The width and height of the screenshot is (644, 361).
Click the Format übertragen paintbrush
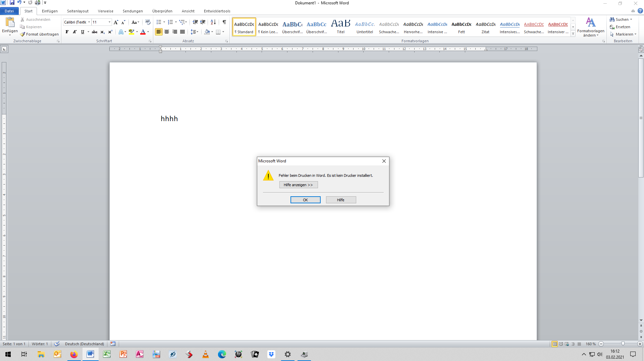pyautogui.click(x=22, y=34)
